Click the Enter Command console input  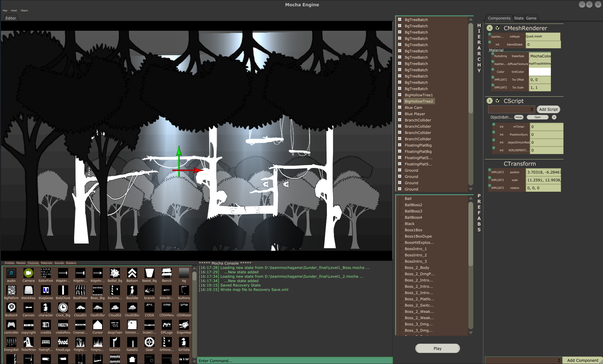[x=295, y=361]
